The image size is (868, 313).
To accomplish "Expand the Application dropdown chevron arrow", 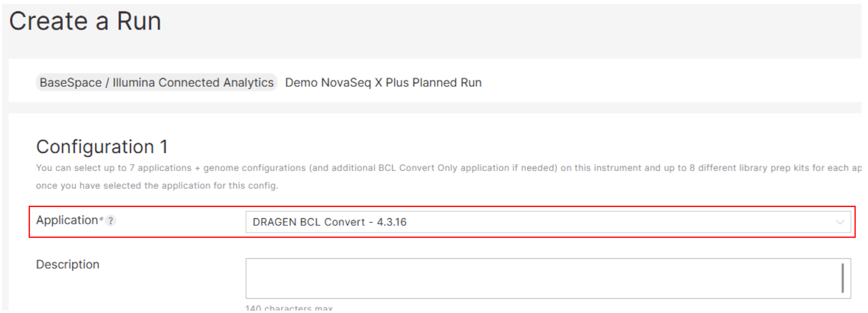I will pyautogui.click(x=839, y=222).
